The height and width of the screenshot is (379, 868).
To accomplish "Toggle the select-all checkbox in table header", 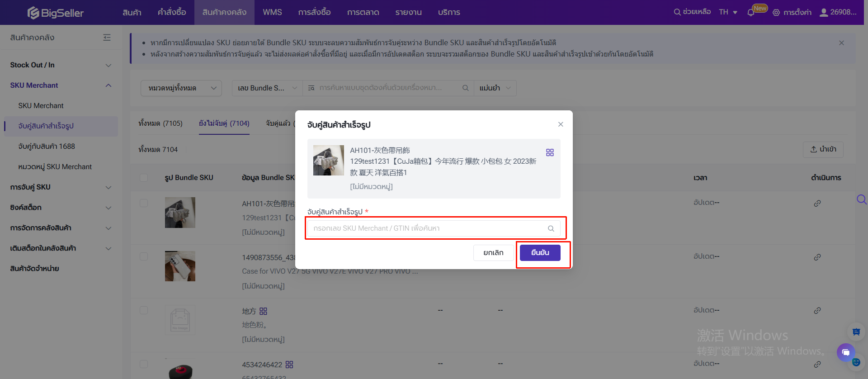I will tap(144, 178).
